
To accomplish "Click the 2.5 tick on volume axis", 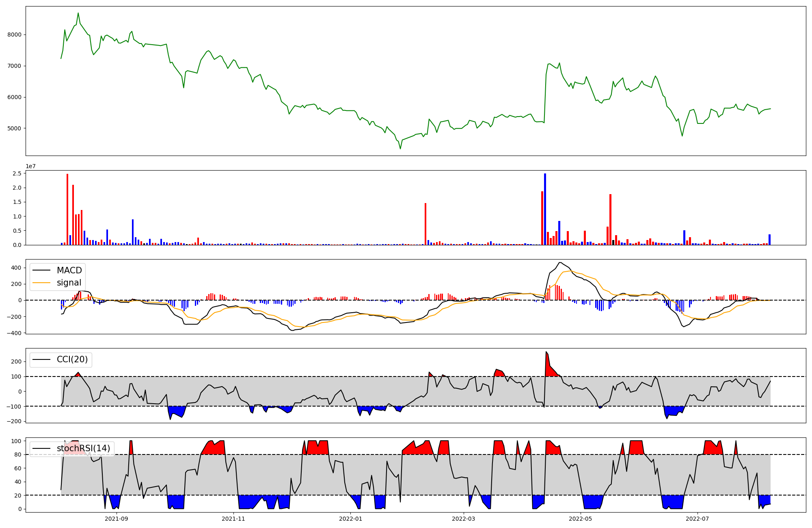I will (17, 173).
